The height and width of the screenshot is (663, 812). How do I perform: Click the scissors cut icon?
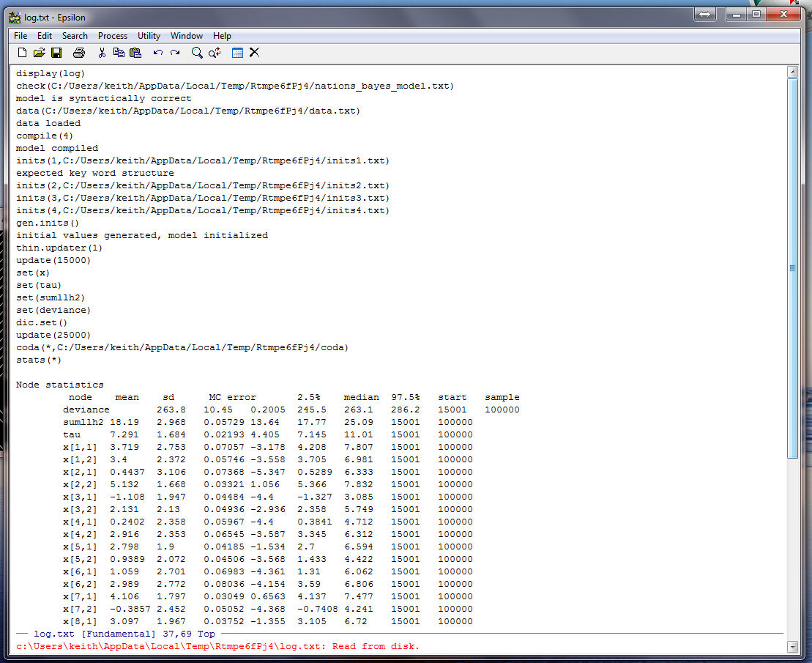pos(102,53)
